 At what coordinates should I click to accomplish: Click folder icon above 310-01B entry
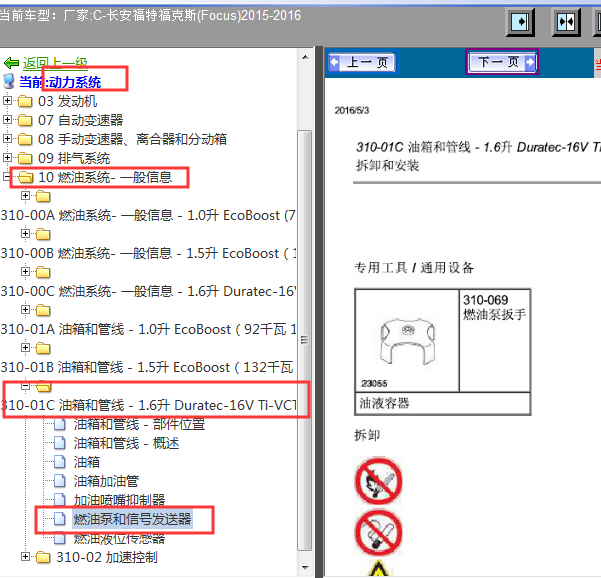tap(43, 348)
